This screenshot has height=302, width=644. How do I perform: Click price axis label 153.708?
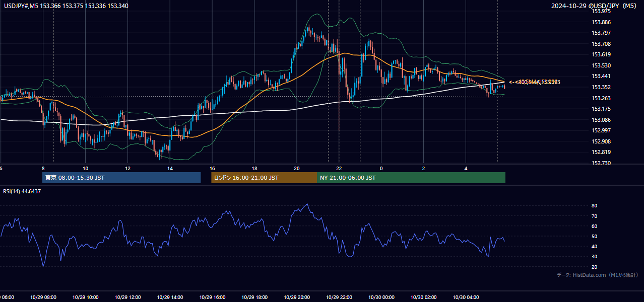(601, 44)
